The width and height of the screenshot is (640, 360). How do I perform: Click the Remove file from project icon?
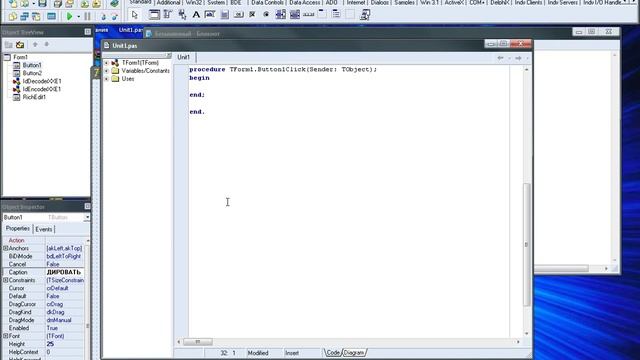click(97, 4)
